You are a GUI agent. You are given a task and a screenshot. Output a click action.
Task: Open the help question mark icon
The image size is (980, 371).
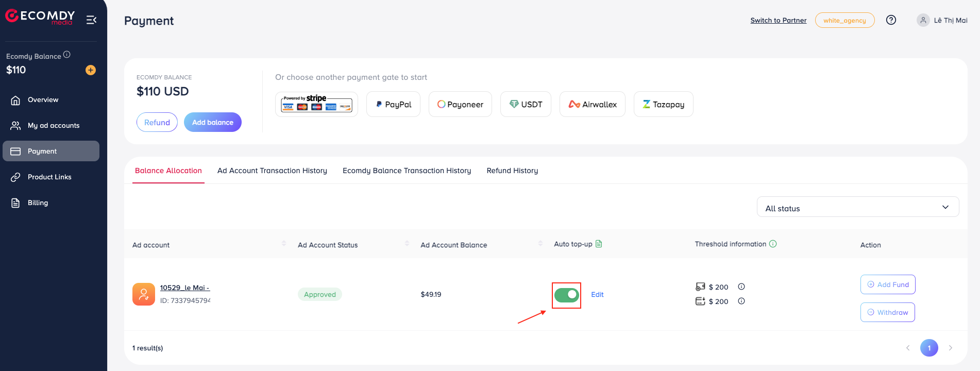(891, 20)
